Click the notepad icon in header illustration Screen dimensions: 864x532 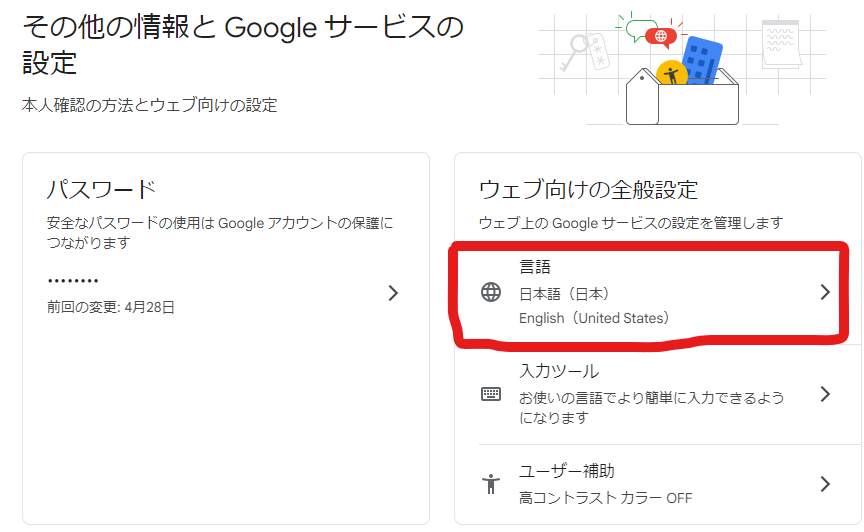point(781,44)
